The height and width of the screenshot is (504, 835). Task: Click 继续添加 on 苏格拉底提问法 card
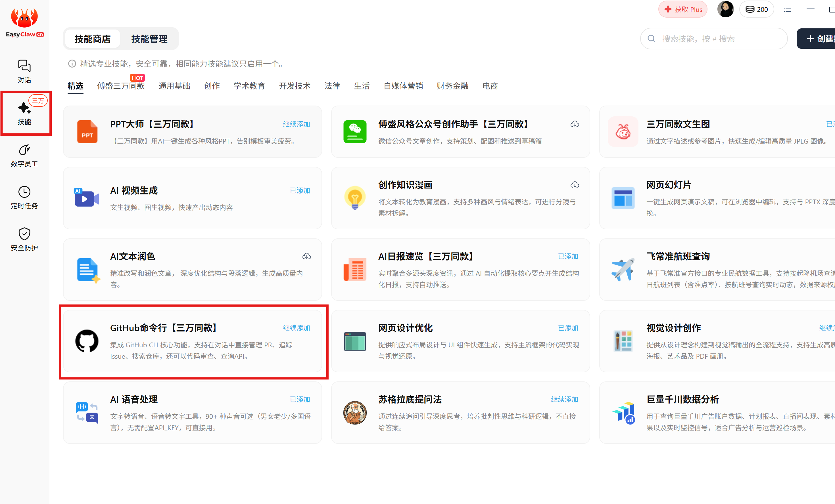click(x=564, y=399)
